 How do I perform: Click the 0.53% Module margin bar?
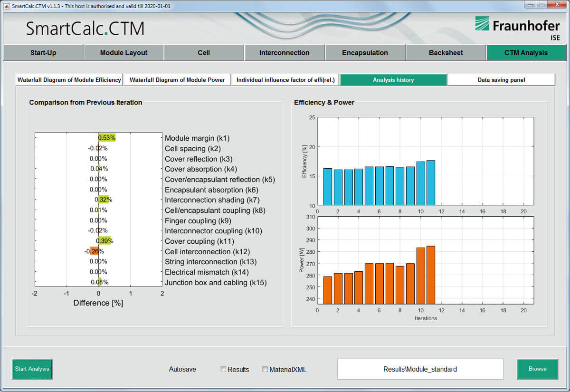[x=107, y=138]
